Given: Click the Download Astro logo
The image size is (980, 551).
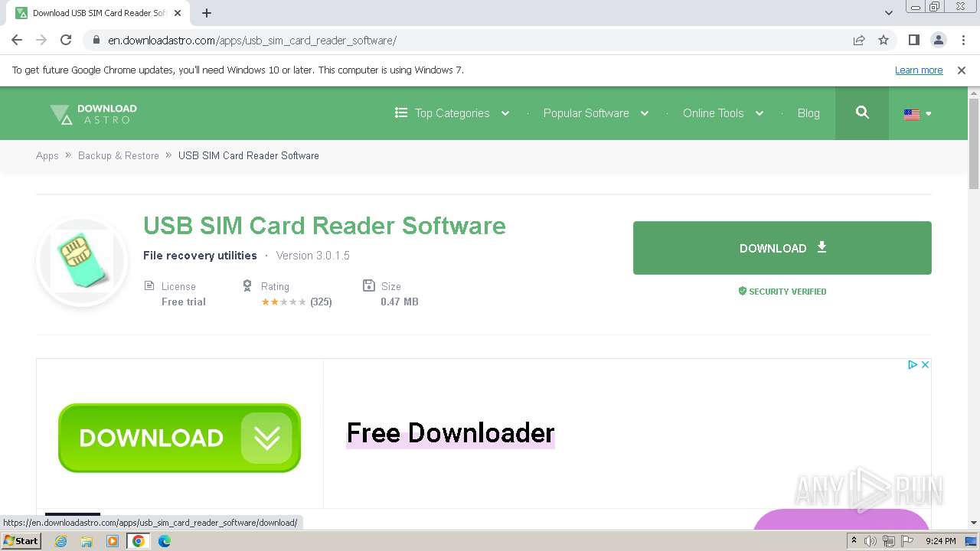Looking at the screenshot, I should [93, 113].
